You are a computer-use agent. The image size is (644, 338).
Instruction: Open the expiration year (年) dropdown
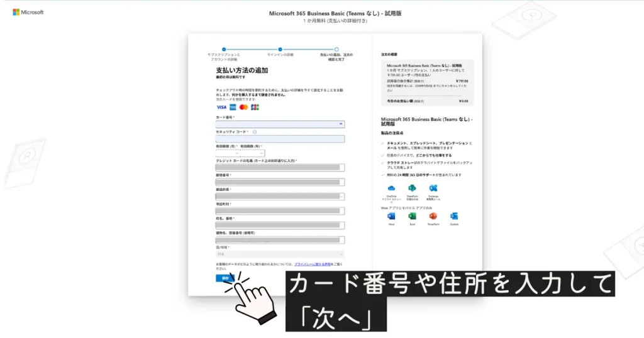pyautogui.click(x=252, y=153)
